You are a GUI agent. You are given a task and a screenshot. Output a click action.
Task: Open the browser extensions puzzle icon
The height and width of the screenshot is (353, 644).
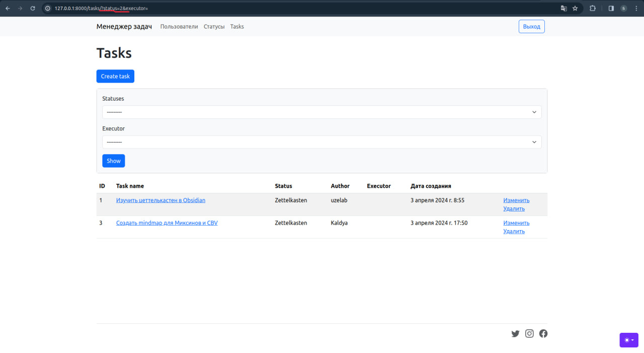[x=592, y=8]
